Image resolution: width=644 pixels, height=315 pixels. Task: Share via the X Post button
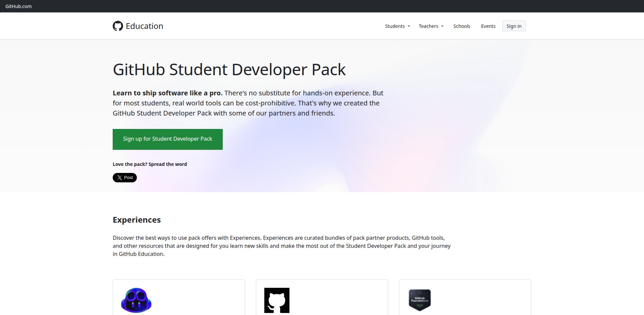click(x=125, y=178)
